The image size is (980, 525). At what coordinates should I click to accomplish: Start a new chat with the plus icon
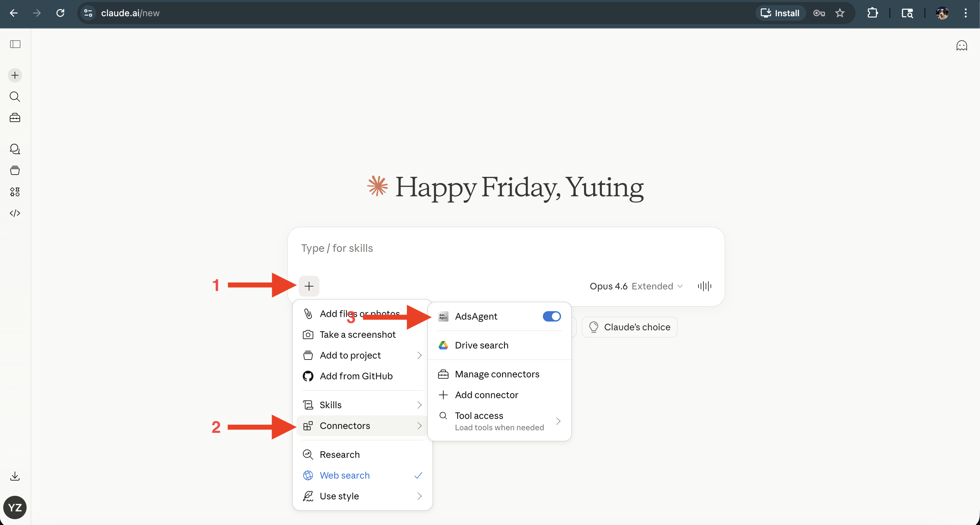[15, 75]
